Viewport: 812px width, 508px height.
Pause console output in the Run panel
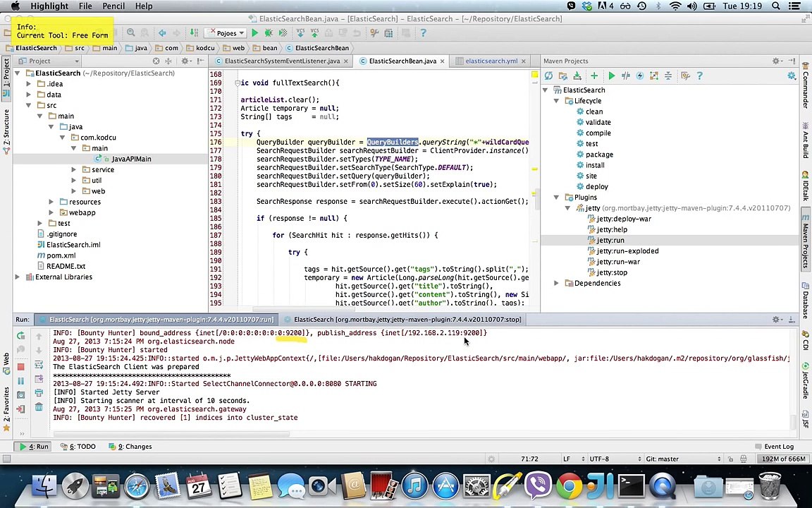click(20, 381)
